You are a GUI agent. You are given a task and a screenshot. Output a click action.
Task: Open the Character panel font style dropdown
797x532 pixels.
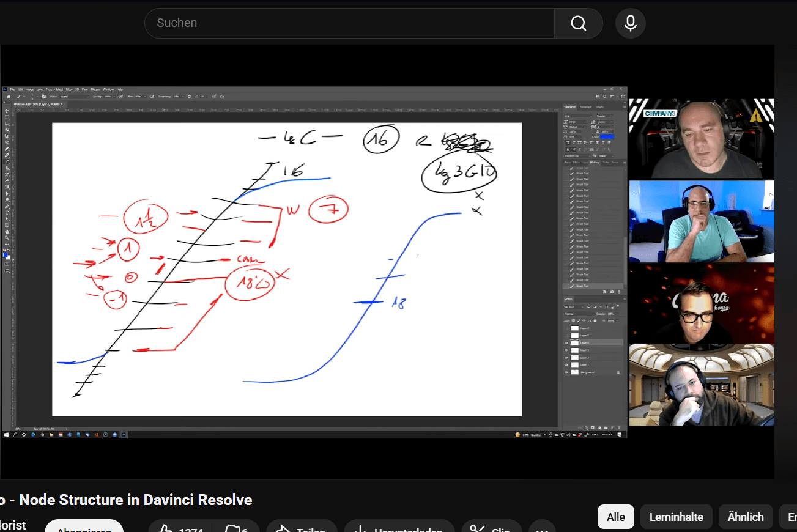coord(604,116)
